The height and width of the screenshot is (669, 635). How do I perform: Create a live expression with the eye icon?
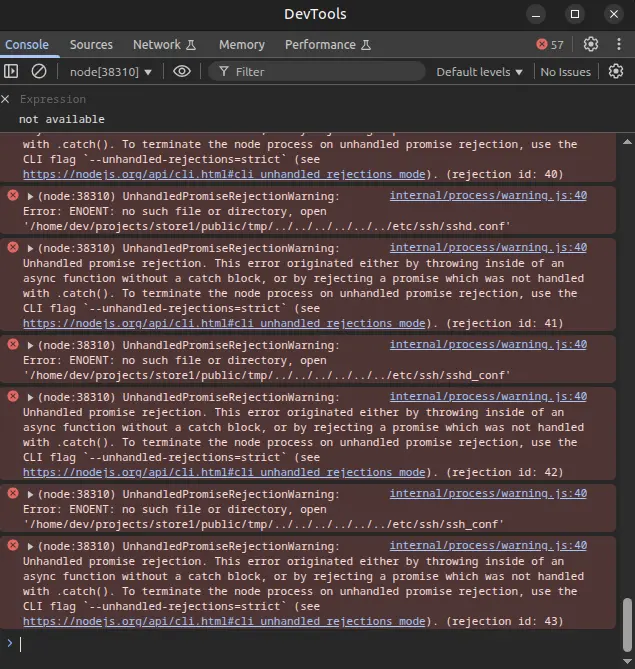point(181,71)
